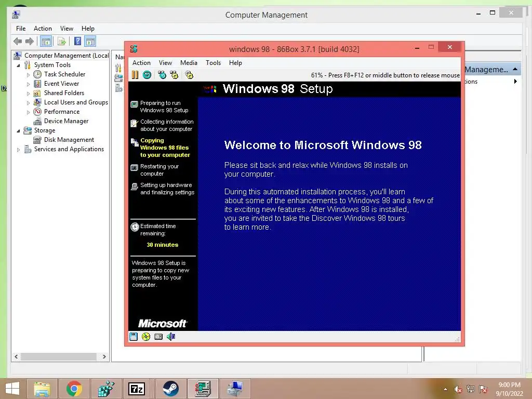This screenshot has height=399, width=532.
Task: Send Ctrl+Alt+Del via 86Box toolbar icon
Action: point(162,75)
